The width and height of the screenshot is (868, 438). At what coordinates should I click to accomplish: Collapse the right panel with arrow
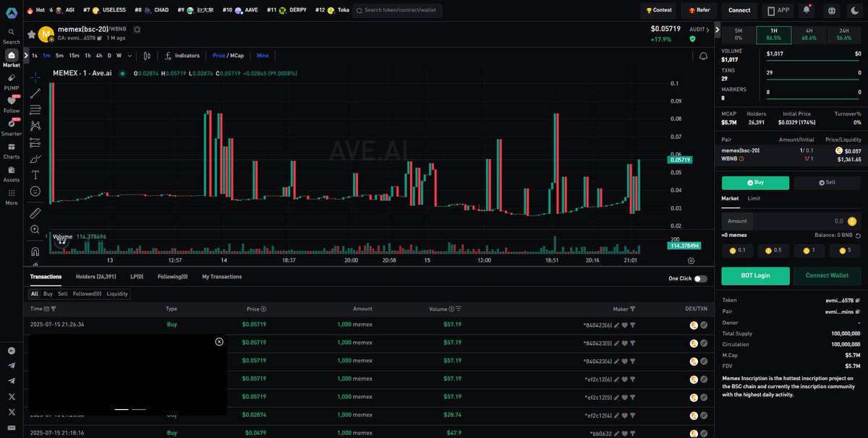[717, 30]
